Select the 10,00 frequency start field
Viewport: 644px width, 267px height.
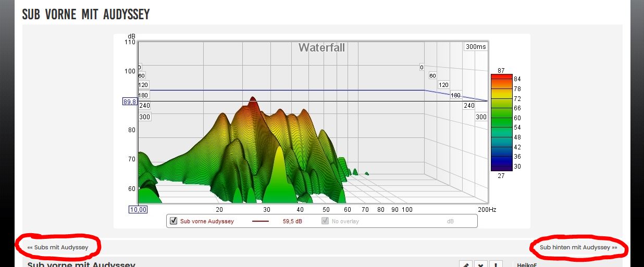point(138,209)
